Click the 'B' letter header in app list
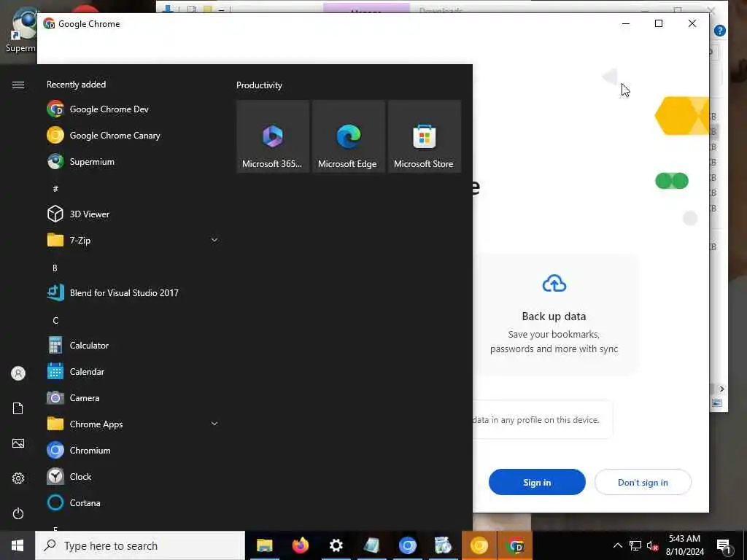The width and height of the screenshot is (747, 560). pyautogui.click(x=55, y=268)
